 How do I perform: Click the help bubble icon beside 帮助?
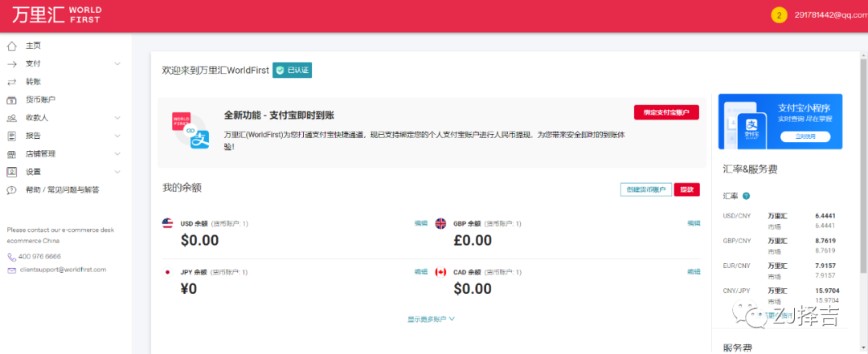(x=11, y=189)
